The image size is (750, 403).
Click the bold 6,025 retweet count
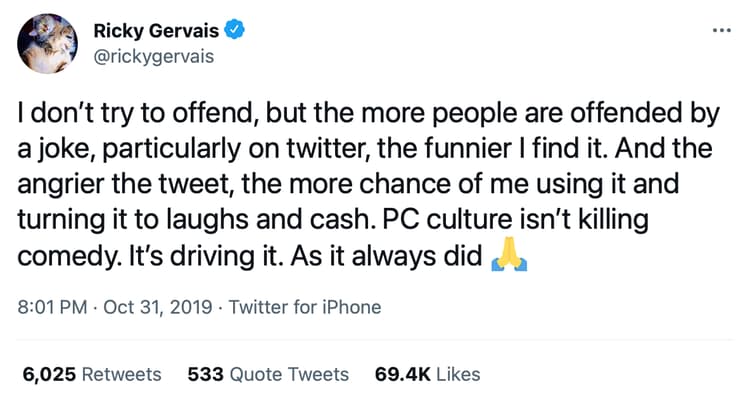(x=49, y=374)
